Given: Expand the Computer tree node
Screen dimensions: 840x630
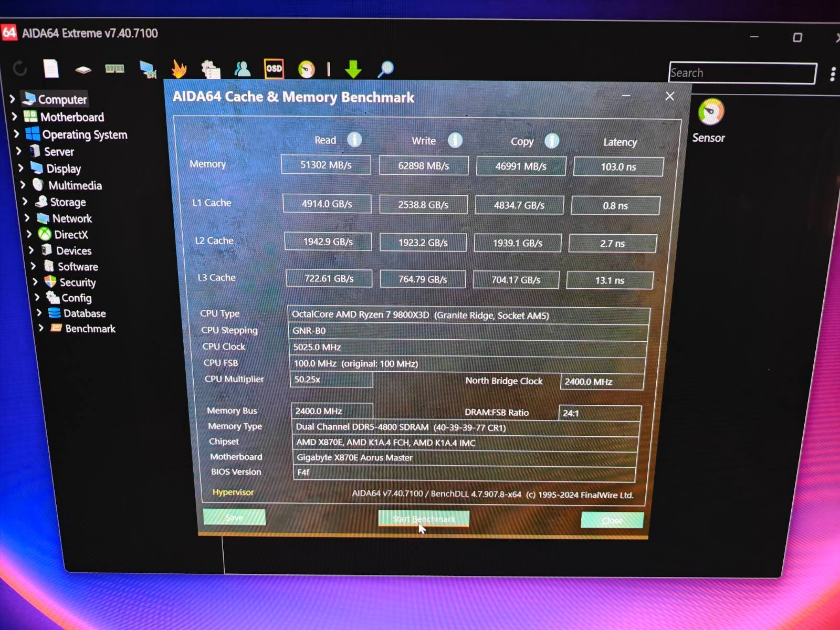Looking at the screenshot, I should [x=12, y=99].
